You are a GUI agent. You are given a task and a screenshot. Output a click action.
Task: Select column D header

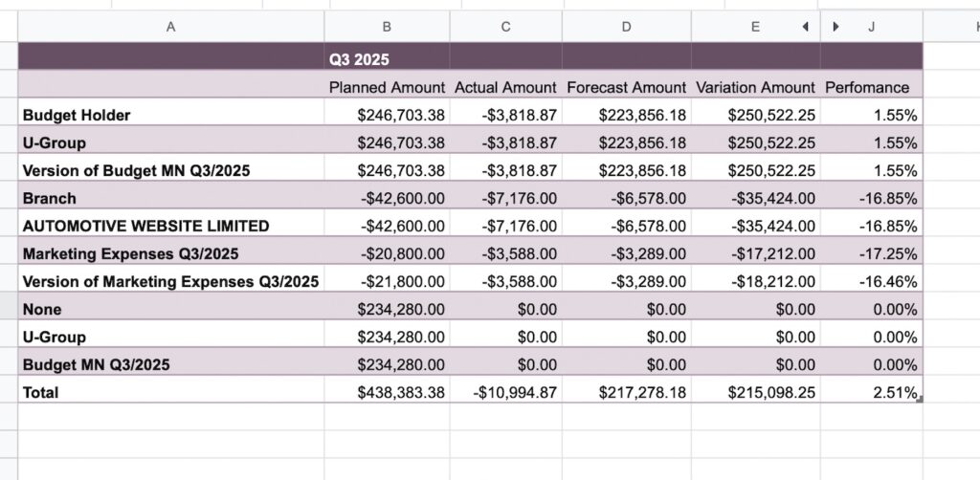click(626, 27)
